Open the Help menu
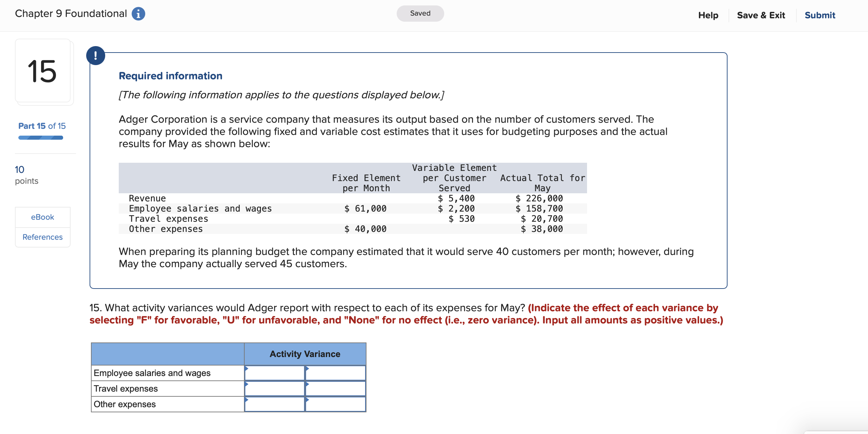 pyautogui.click(x=708, y=15)
